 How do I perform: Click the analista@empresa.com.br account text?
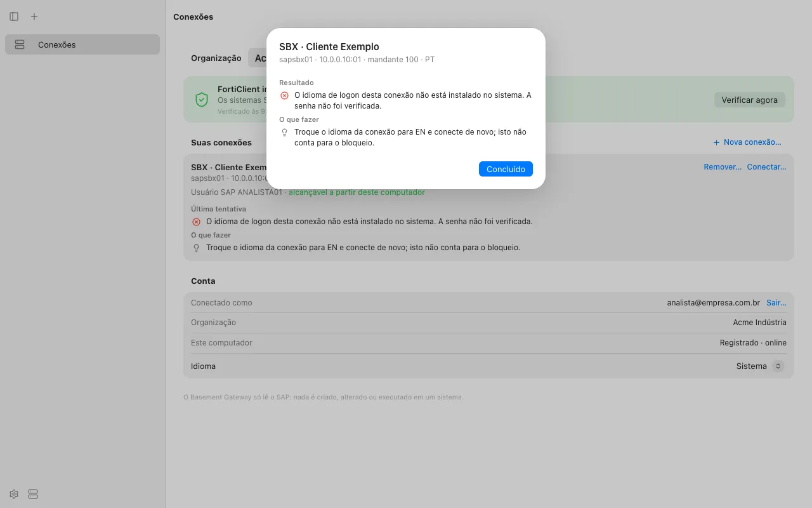(713, 303)
